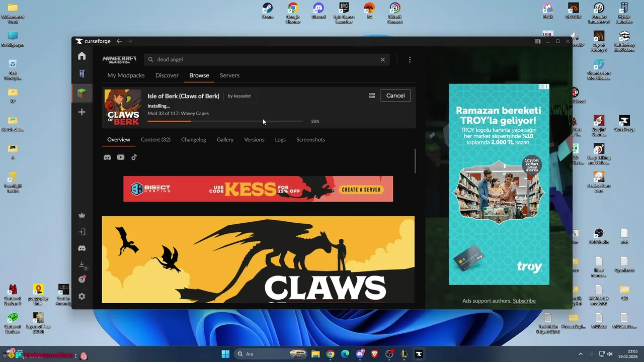The width and height of the screenshot is (644, 362).
Task: Open the Logs tab
Action: coord(280,140)
